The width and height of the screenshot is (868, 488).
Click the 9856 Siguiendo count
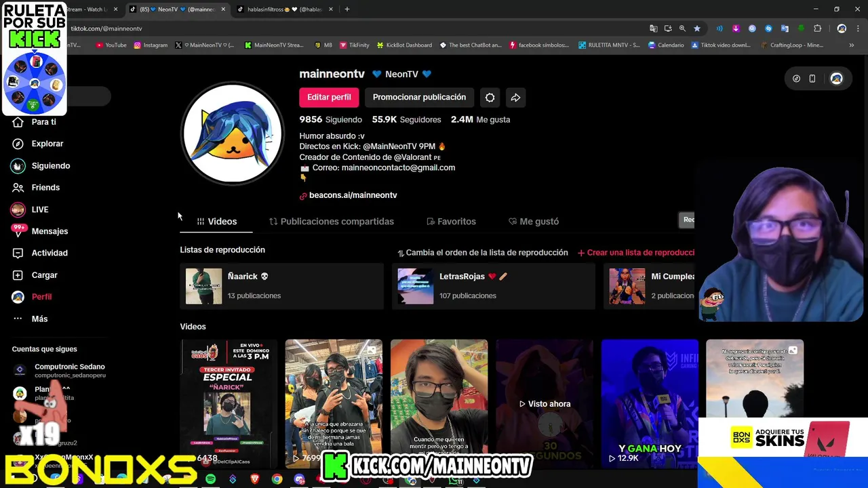point(331,119)
